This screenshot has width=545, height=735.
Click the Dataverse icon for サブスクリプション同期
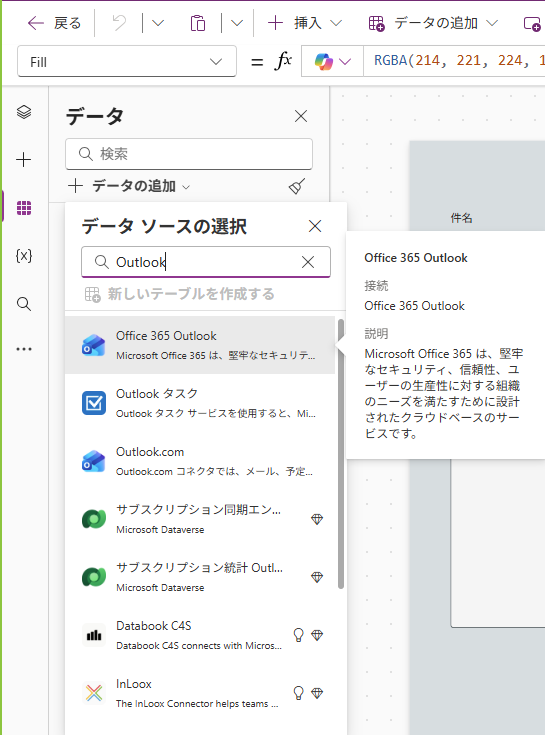[94, 519]
